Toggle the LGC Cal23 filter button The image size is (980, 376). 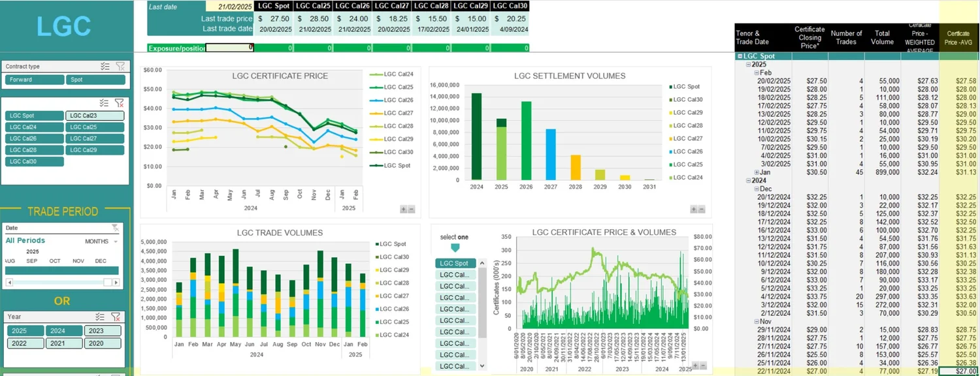(95, 115)
